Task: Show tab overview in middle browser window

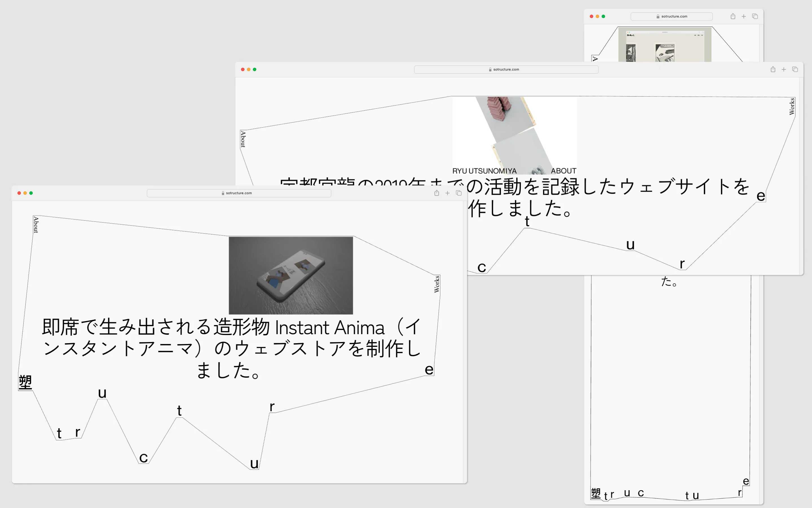Action: pyautogui.click(x=795, y=69)
